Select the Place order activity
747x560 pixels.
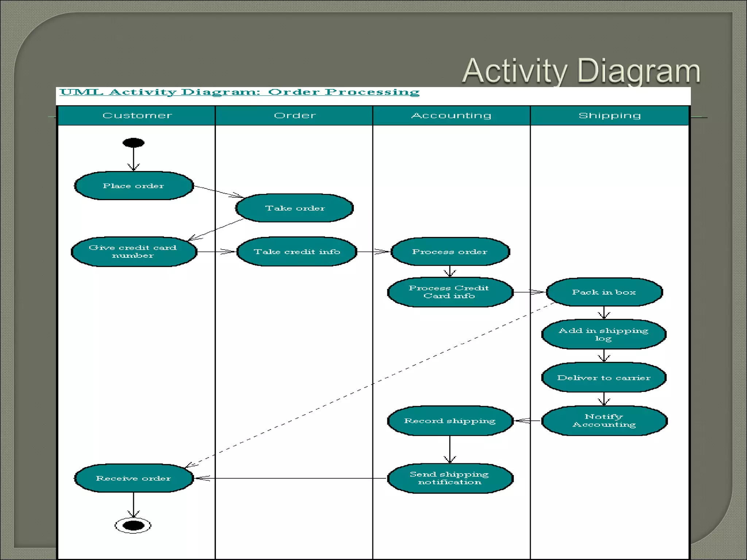click(133, 186)
